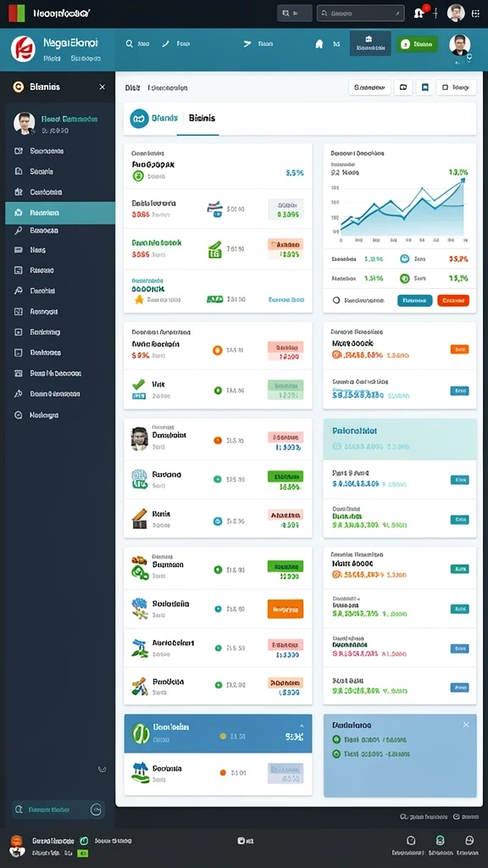This screenshot has width=488, height=868.
Task: Close the light-blue panel with the X icon
Action: coord(466,725)
